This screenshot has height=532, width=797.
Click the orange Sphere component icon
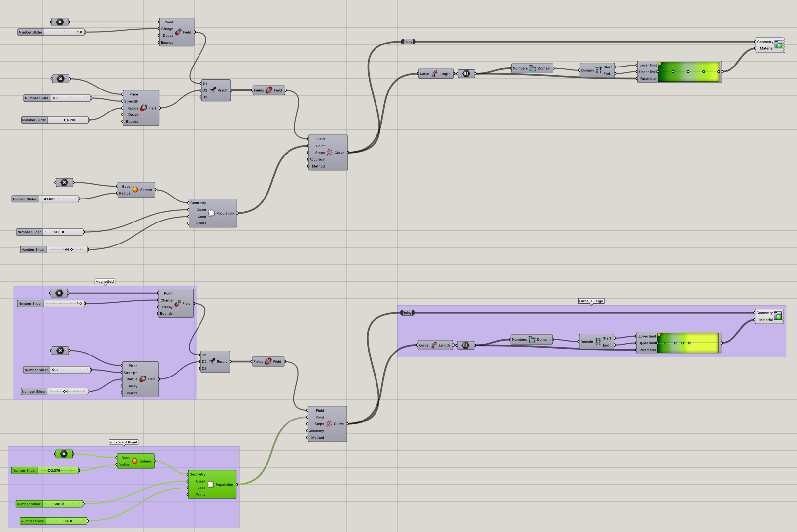135,190
